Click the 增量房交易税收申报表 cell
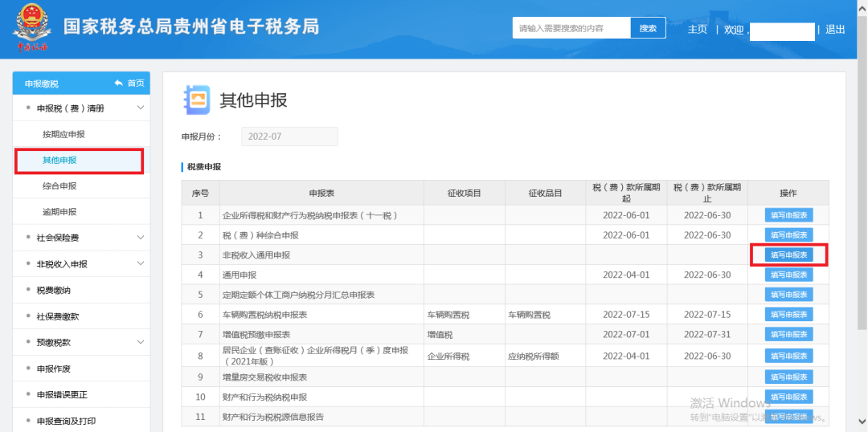 (321, 377)
